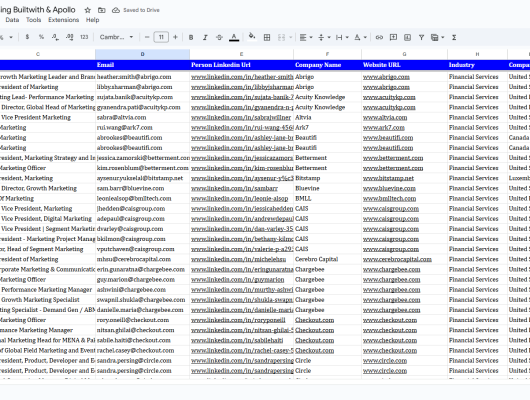Decrease font size with minus
Screen dimensions: 530x400
147,37
